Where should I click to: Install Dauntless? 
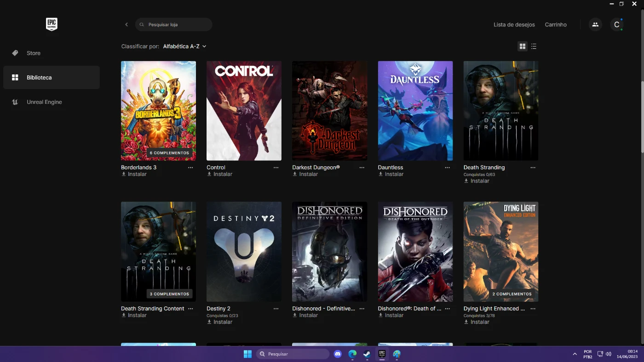tap(391, 174)
